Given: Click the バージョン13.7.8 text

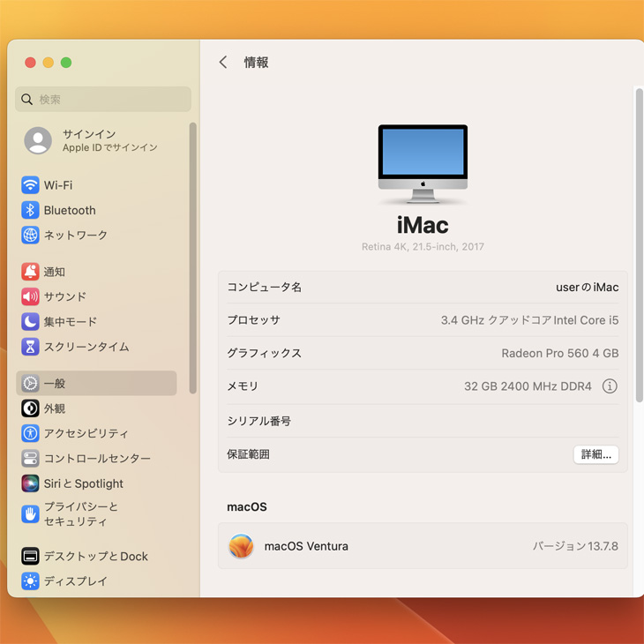Looking at the screenshot, I should point(575,546).
